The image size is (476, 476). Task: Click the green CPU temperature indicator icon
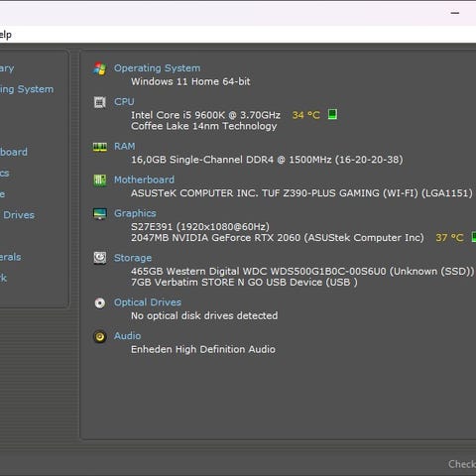point(332,114)
